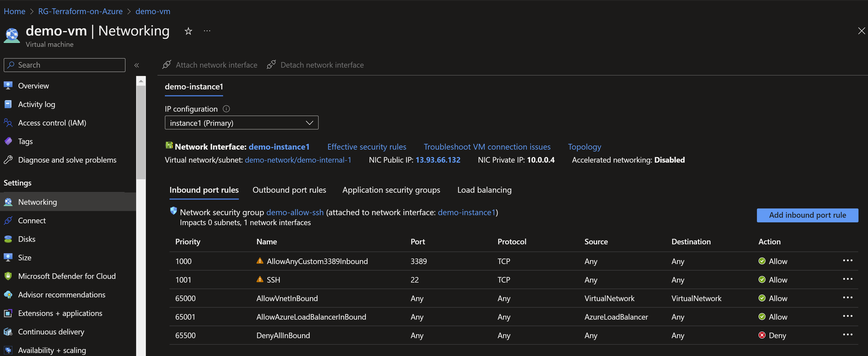This screenshot has width=868, height=356.
Task: Sort rules by Priority column header
Action: [x=188, y=242]
